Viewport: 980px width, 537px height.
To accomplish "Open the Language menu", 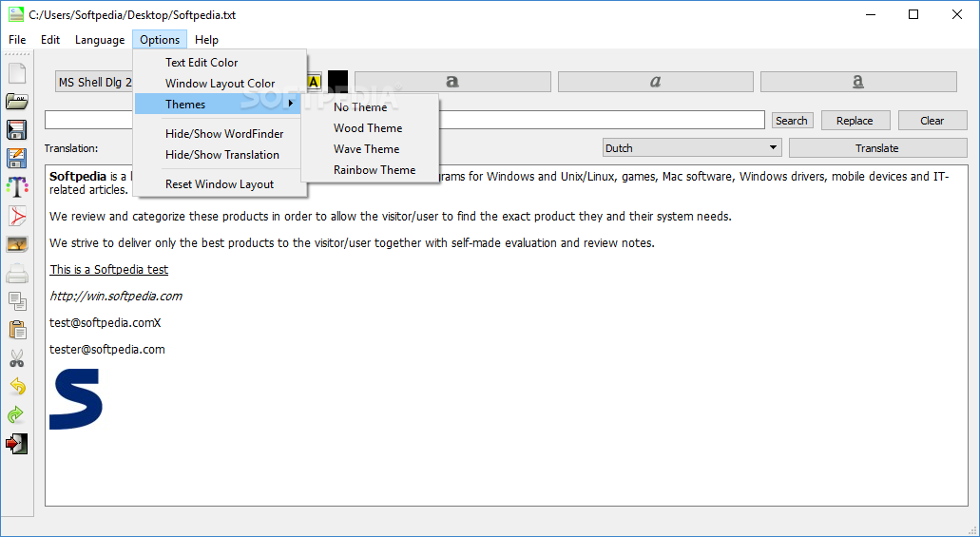I will [100, 40].
